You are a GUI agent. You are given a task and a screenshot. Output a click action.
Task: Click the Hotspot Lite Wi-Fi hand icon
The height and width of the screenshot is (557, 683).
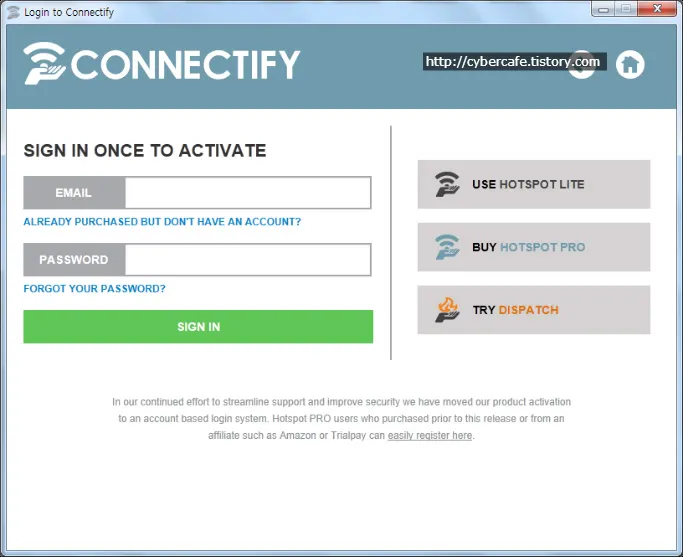[x=447, y=184]
